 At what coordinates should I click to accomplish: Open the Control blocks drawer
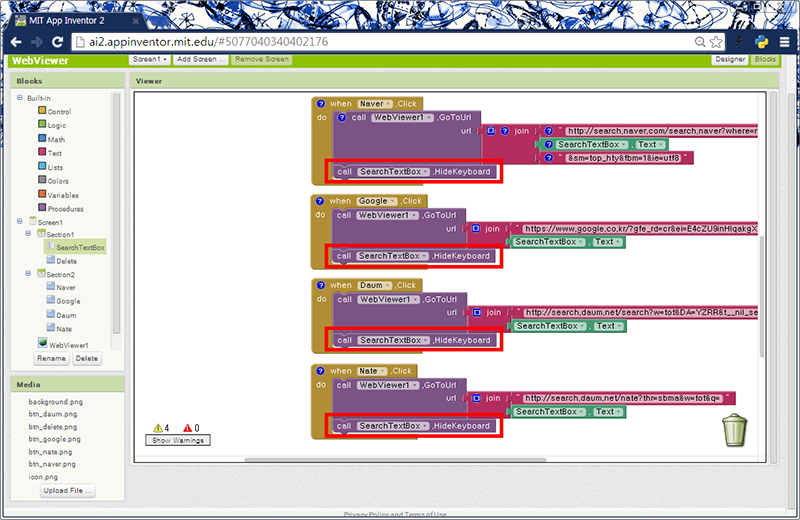coord(55,111)
